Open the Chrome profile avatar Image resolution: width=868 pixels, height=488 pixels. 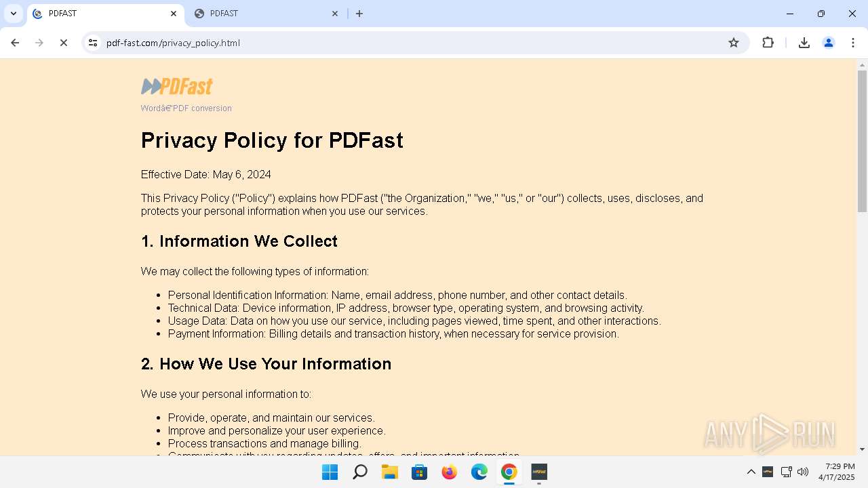pyautogui.click(x=829, y=43)
